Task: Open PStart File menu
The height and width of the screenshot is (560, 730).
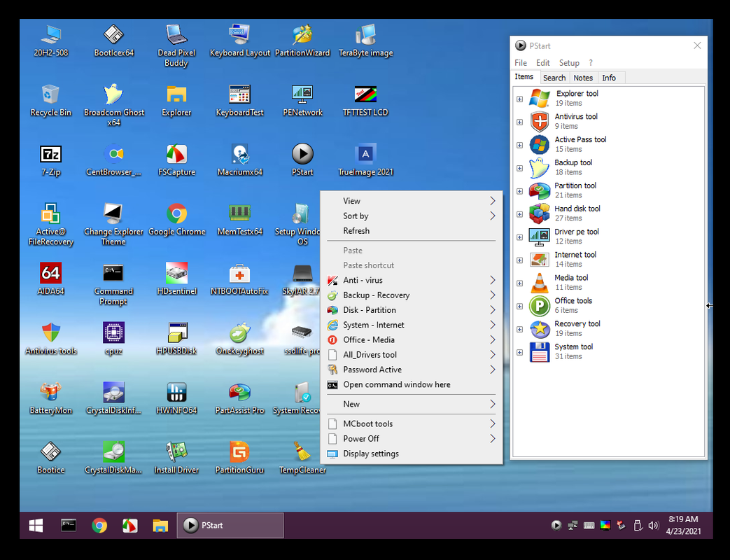Action: [521, 63]
